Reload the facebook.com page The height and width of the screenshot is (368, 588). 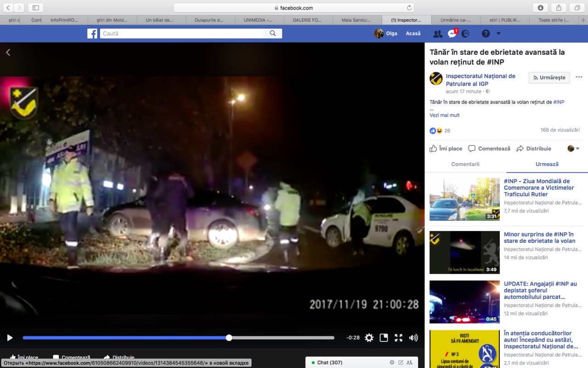tap(409, 8)
